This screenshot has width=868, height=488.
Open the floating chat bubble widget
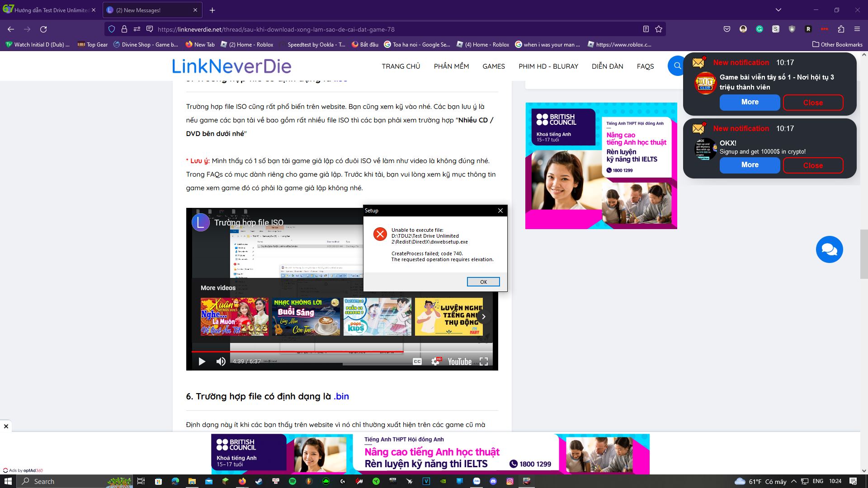(829, 249)
